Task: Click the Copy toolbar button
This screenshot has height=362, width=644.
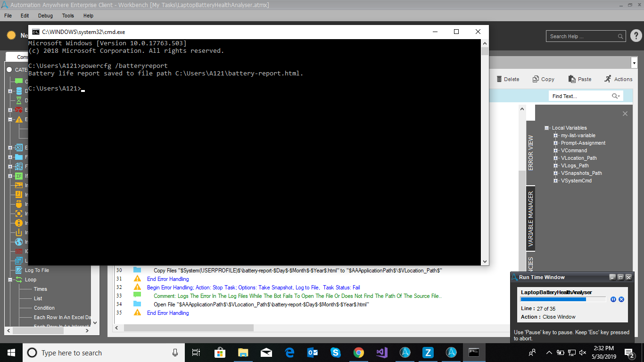Action: (x=543, y=79)
